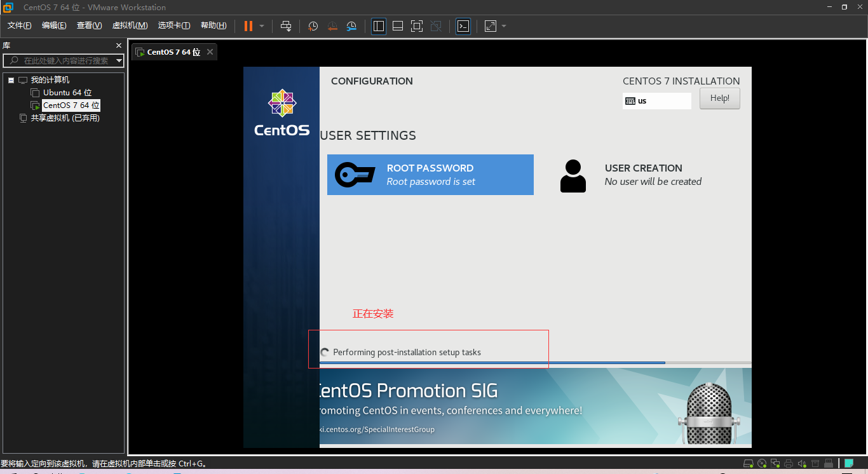Toggle the console view icon

pos(463,26)
